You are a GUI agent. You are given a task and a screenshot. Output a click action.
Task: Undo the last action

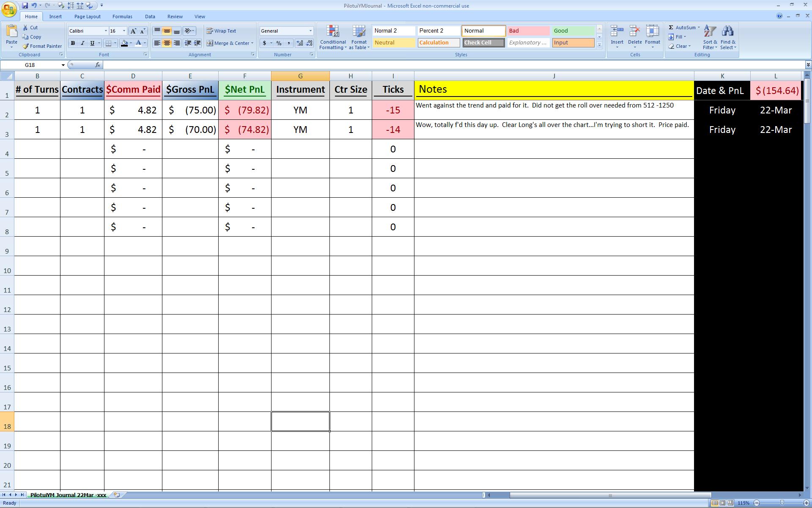[34, 6]
